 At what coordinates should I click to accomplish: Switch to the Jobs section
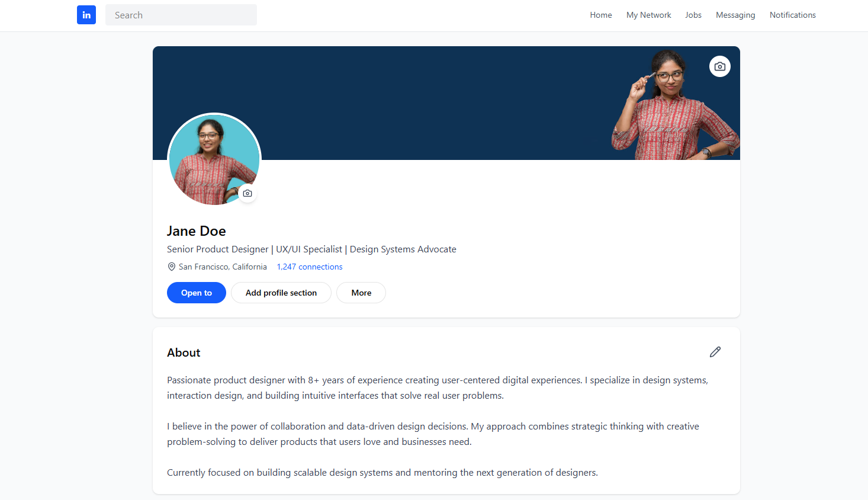pyautogui.click(x=693, y=15)
